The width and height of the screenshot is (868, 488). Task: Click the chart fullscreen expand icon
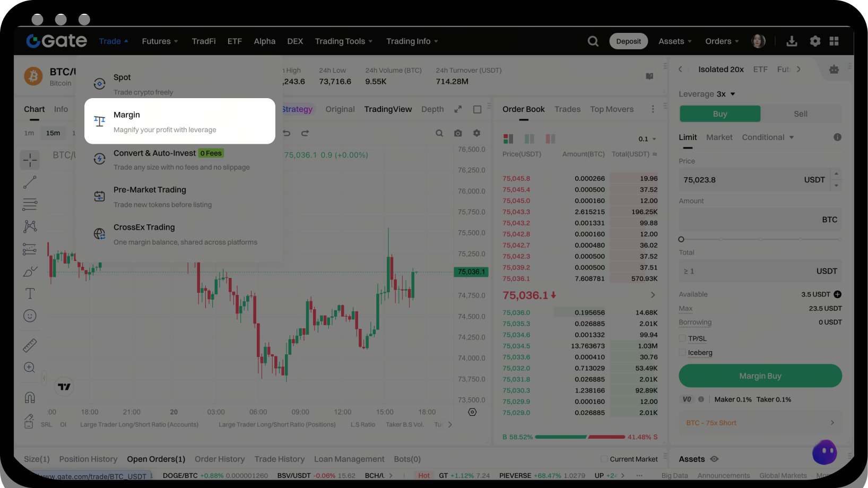click(458, 109)
